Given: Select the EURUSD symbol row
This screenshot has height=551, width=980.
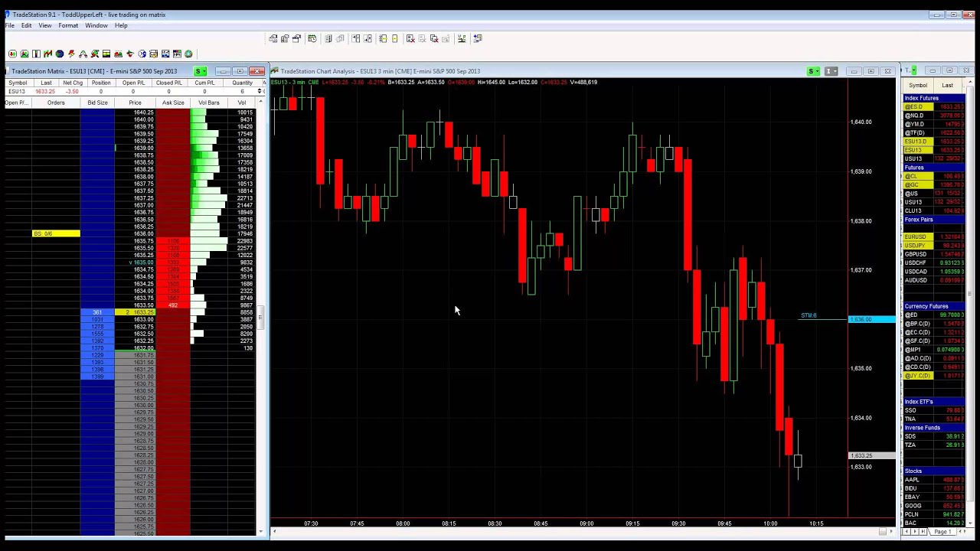Looking at the screenshot, I should (933, 237).
